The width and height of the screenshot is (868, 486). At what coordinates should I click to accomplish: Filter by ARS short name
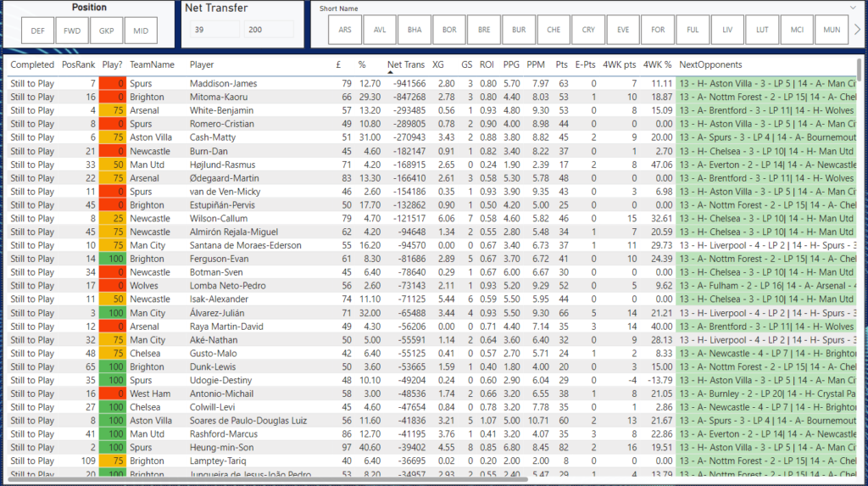click(345, 30)
